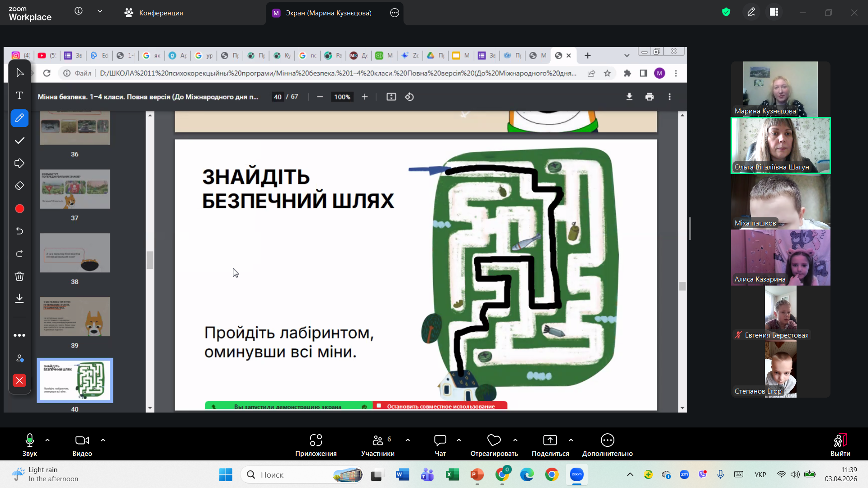Click Остановить совместное использование button
Image resolution: width=868 pixels, height=488 pixels.
click(440, 406)
